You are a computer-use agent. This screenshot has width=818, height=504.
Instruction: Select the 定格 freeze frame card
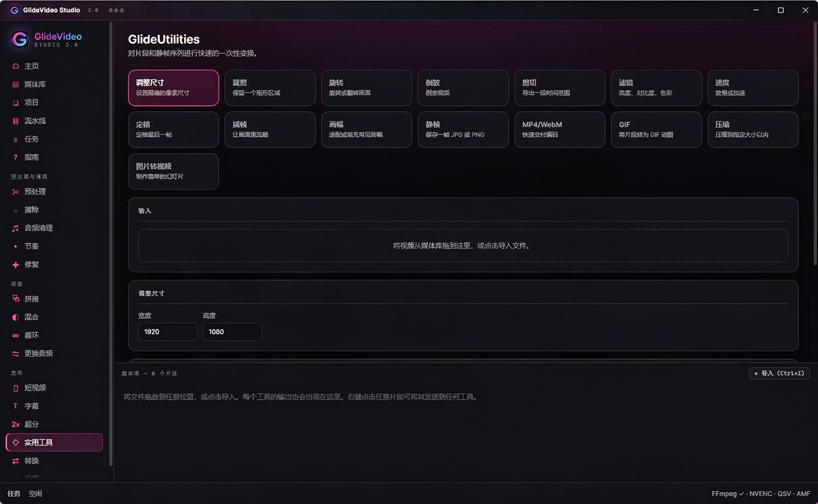pyautogui.click(x=173, y=130)
